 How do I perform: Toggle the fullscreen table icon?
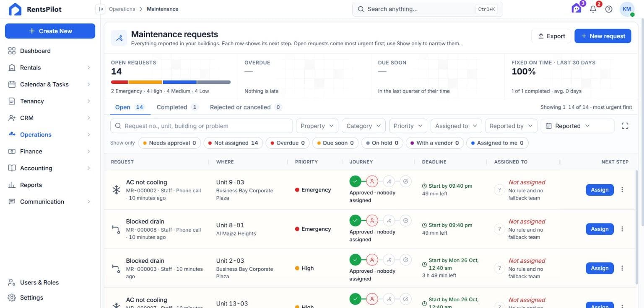click(x=625, y=126)
